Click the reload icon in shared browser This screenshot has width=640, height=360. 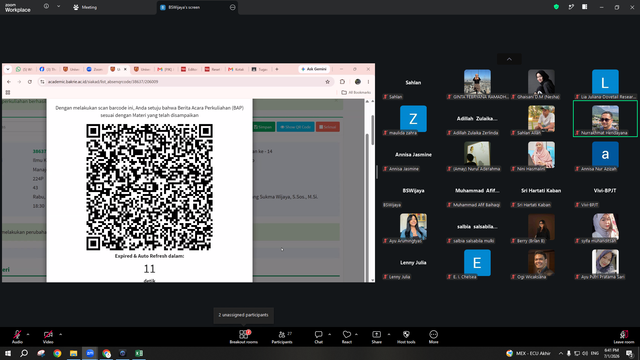pyautogui.click(x=30, y=82)
